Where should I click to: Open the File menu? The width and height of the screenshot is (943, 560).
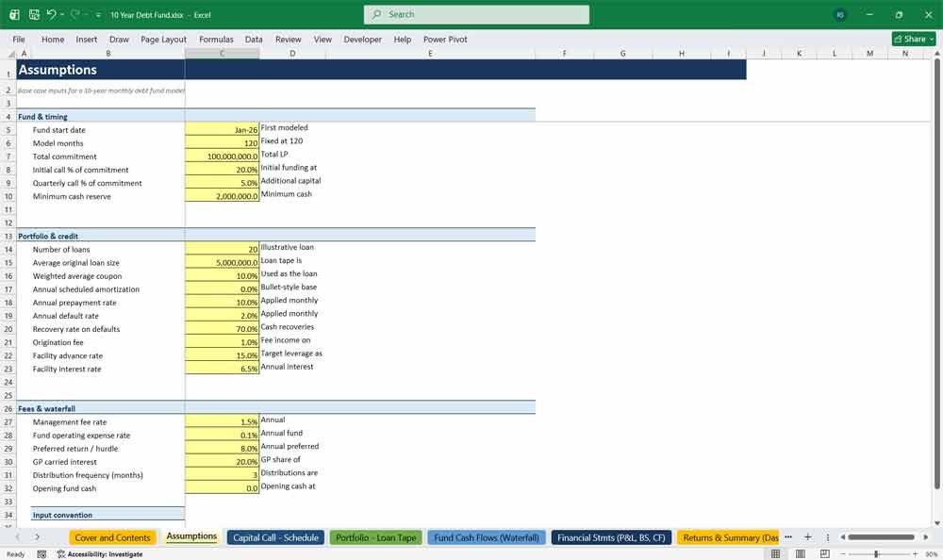pyautogui.click(x=19, y=39)
